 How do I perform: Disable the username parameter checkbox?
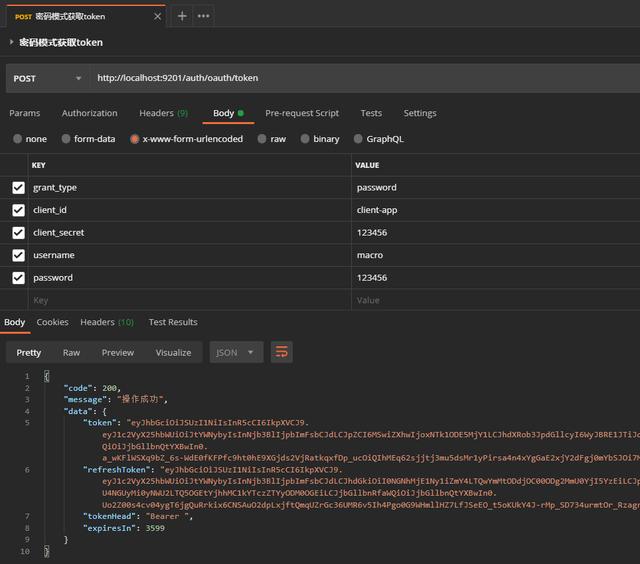[x=18, y=255]
